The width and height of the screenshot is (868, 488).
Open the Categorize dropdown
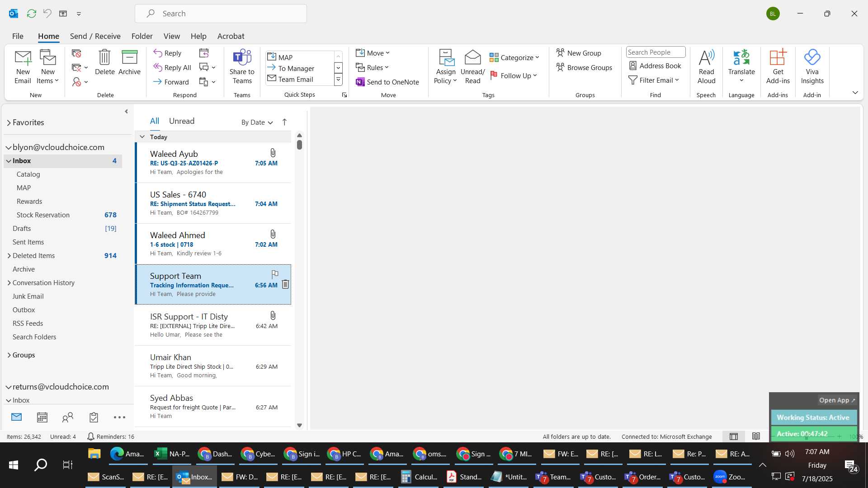click(x=514, y=57)
